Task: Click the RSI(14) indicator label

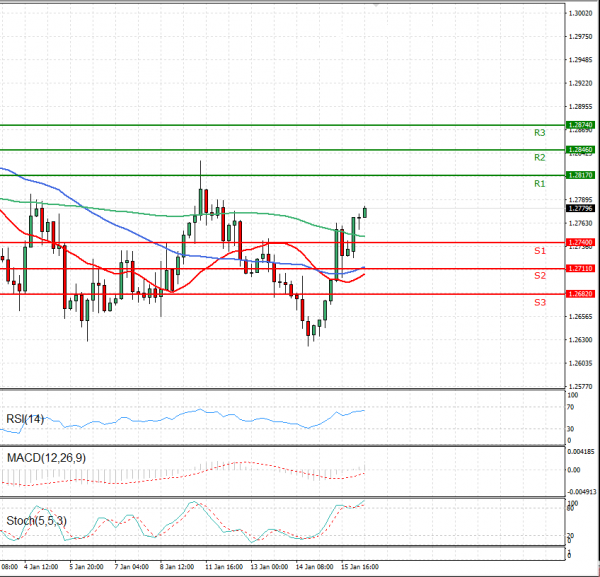Action: click(x=25, y=419)
